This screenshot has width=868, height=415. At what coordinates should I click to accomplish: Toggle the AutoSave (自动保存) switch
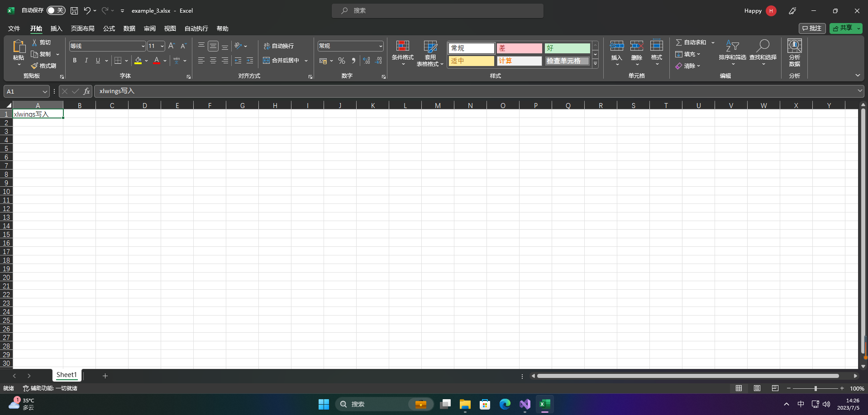pyautogui.click(x=56, y=10)
